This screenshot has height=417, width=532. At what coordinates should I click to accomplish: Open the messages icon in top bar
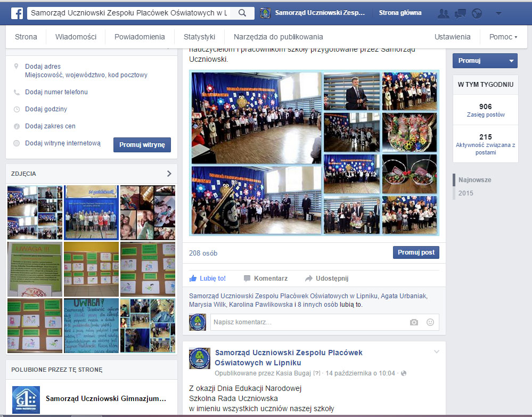pos(461,13)
